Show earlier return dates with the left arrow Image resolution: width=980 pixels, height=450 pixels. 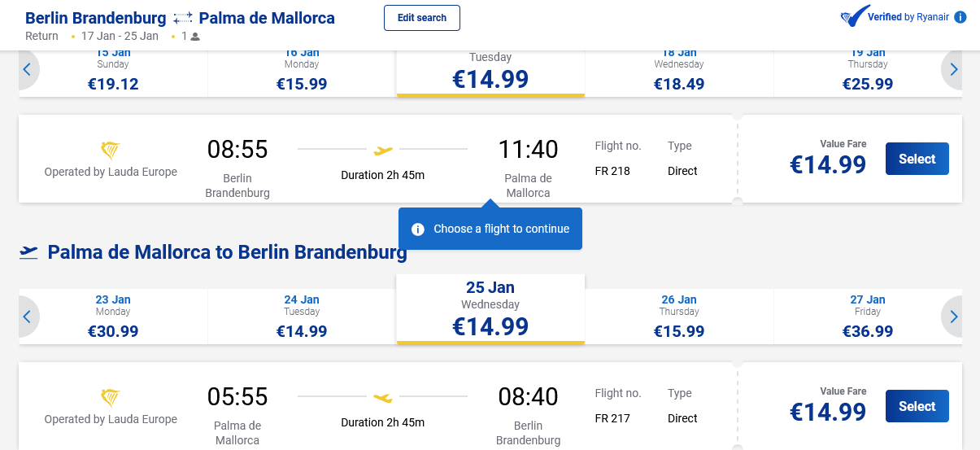[x=27, y=317]
